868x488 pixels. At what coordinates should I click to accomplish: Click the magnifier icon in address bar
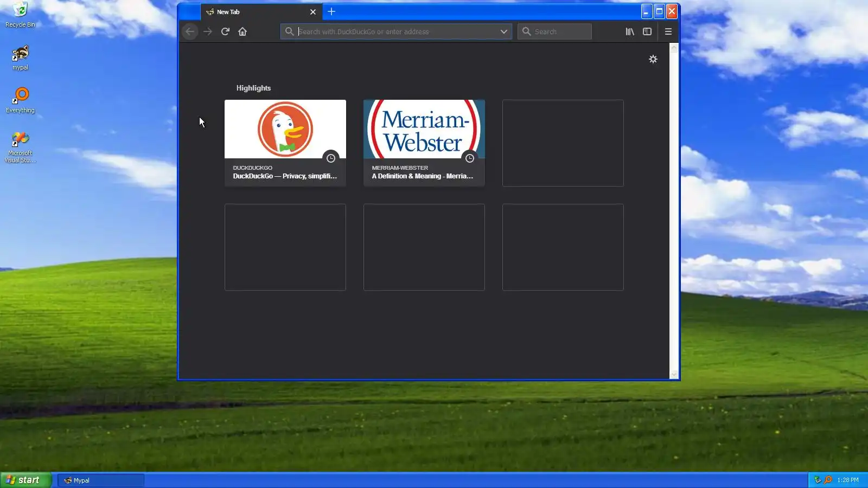290,31
